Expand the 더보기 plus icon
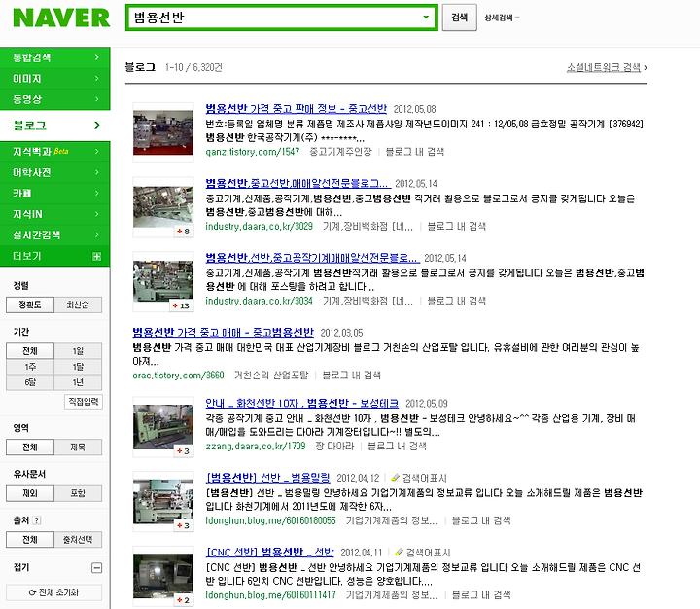Screen dimensions: 700x609 tap(96, 256)
